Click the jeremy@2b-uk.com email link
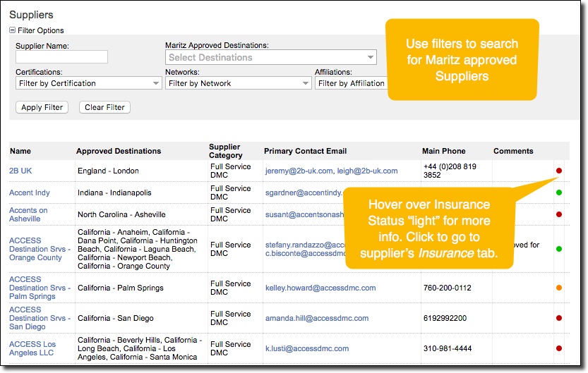Viewport: 588px width, 373px height. click(x=299, y=171)
